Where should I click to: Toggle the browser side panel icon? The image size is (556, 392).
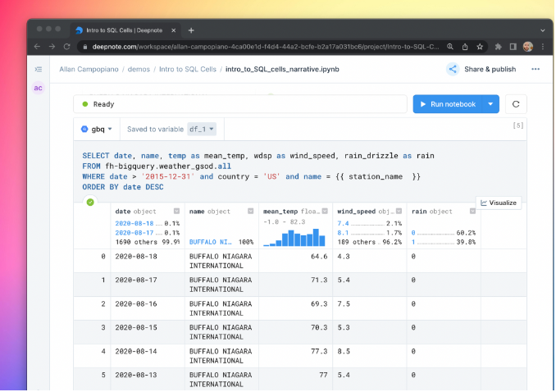[x=513, y=47]
